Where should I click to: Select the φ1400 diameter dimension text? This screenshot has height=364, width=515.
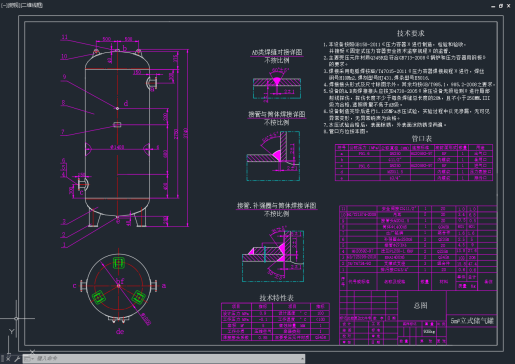[x=117, y=147]
